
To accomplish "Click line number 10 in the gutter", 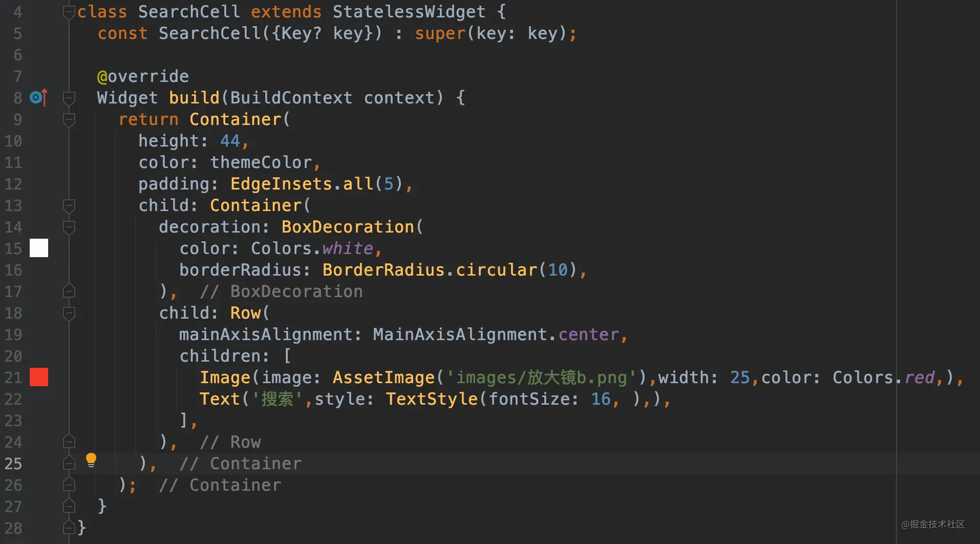I will tap(13, 141).
